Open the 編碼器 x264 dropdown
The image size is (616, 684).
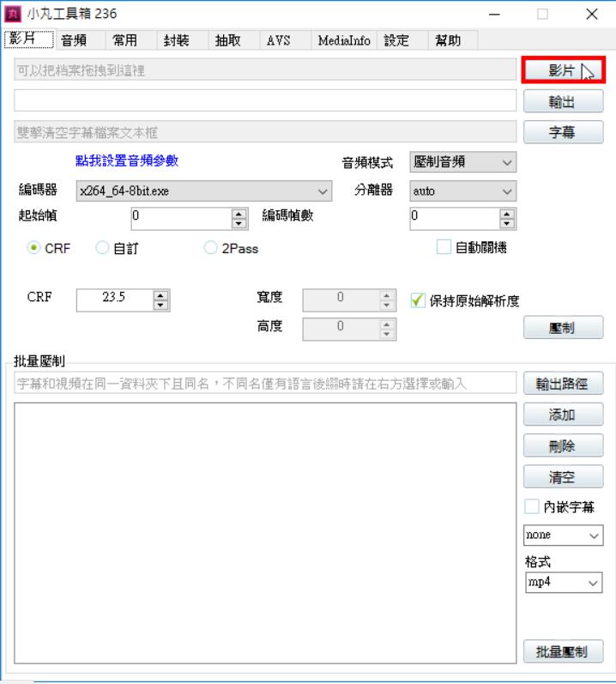(x=204, y=191)
